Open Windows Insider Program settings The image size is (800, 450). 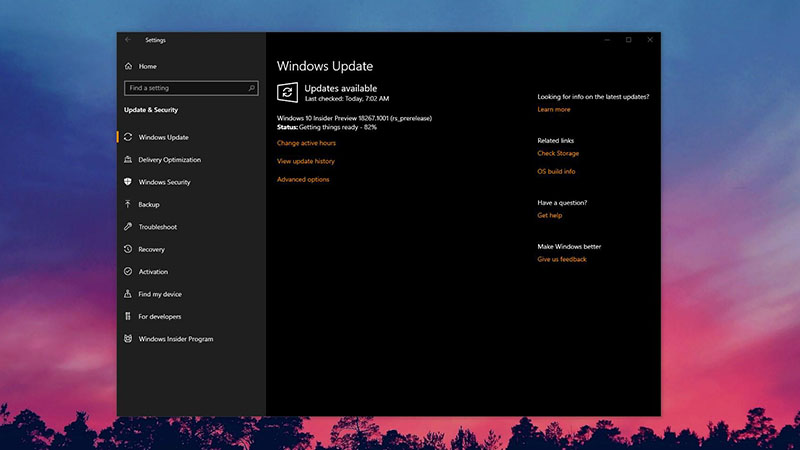[176, 339]
